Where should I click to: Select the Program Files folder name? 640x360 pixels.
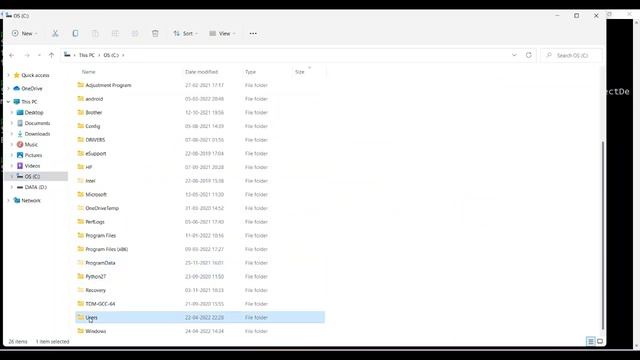(101, 236)
